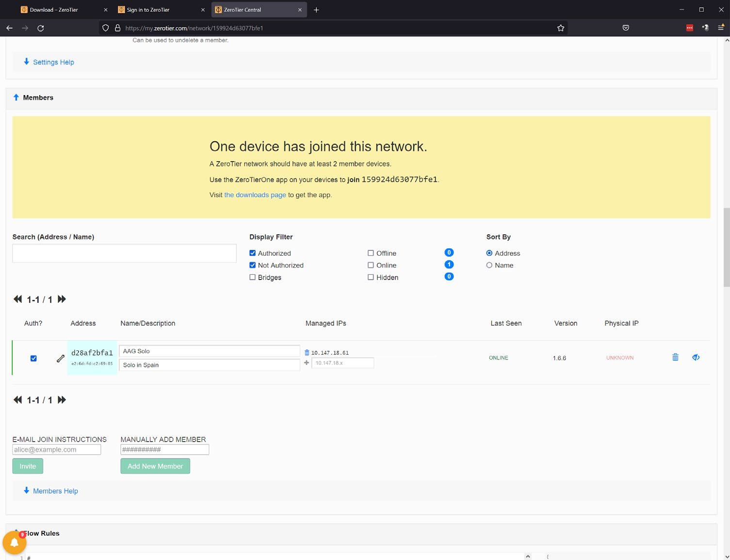Viewport: 730px width, 560px height.
Task: Click the plus icon to add managed IP
Action: coord(307,362)
